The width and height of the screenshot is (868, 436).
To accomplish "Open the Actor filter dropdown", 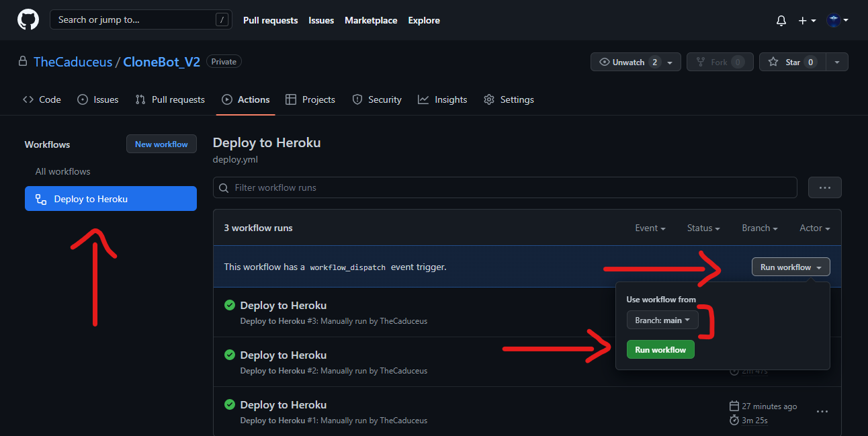I will tap(815, 228).
